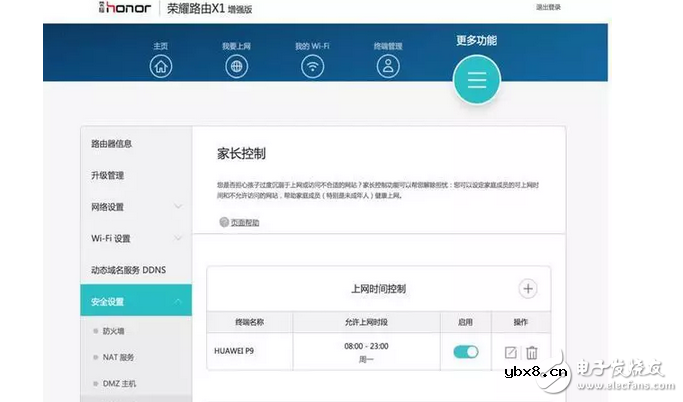
Task: Add a new 上网时间控制 rule with plus icon
Action: pos(528,288)
